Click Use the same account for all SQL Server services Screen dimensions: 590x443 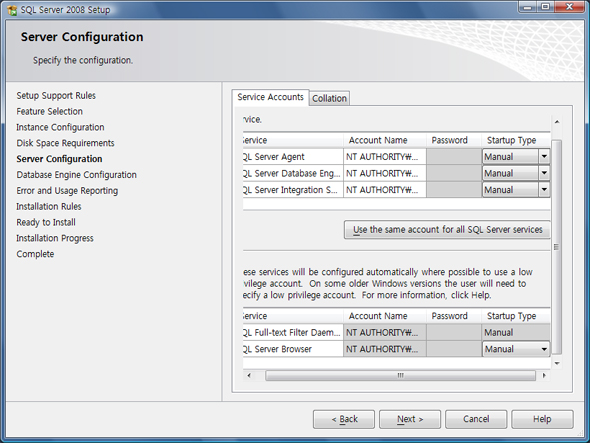tap(447, 230)
